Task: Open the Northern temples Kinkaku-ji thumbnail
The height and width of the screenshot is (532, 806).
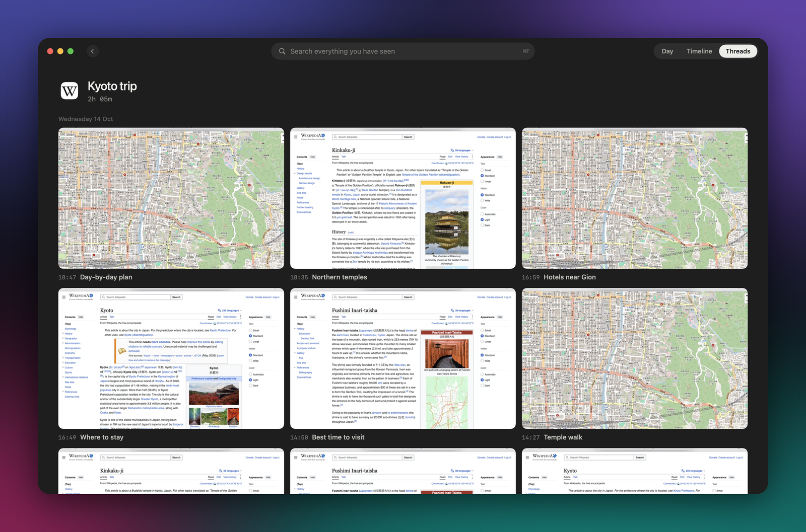Action: (403, 198)
